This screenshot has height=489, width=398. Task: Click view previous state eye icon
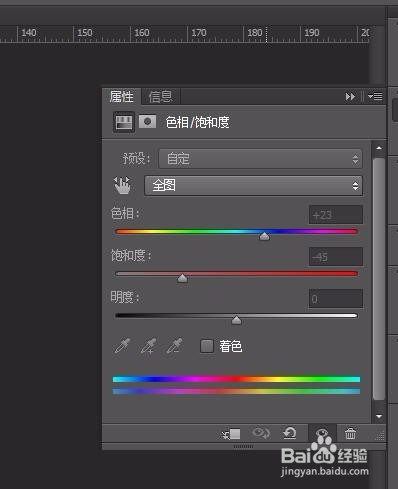pyautogui.click(x=261, y=433)
